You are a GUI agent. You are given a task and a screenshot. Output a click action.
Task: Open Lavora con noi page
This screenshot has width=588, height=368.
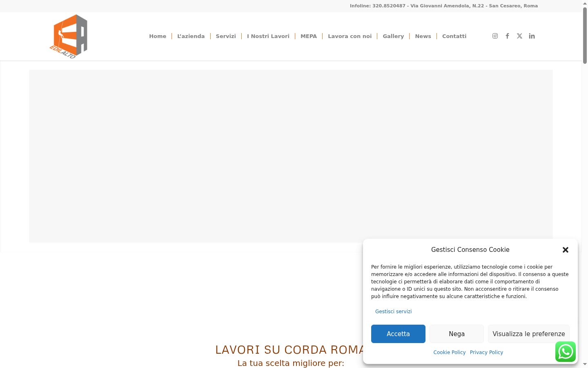point(350,36)
